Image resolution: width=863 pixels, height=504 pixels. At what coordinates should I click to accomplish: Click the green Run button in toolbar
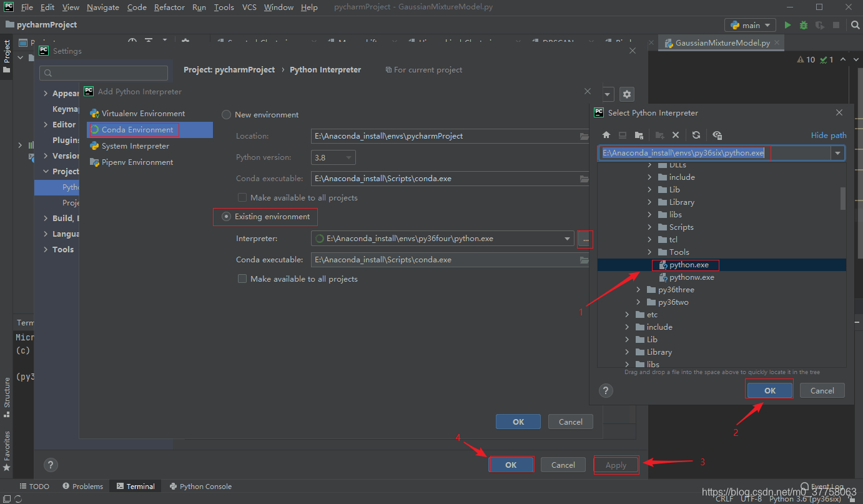(787, 25)
